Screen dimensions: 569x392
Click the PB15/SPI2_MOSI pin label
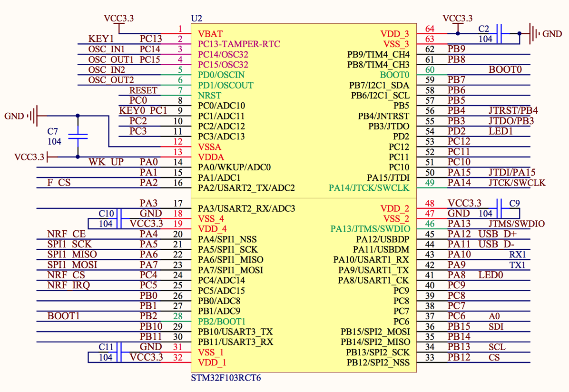(375, 332)
